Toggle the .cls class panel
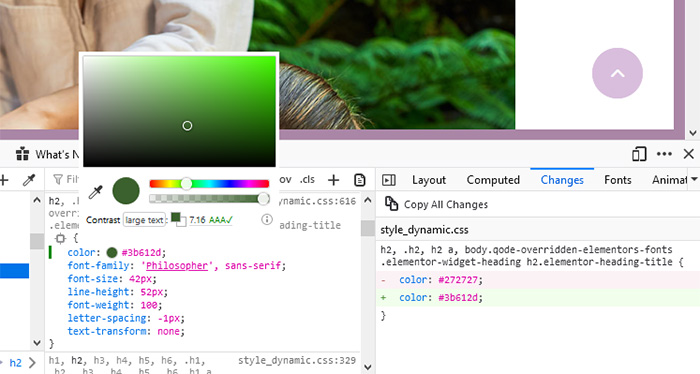Screen dimensions: 700x374 click(307, 179)
